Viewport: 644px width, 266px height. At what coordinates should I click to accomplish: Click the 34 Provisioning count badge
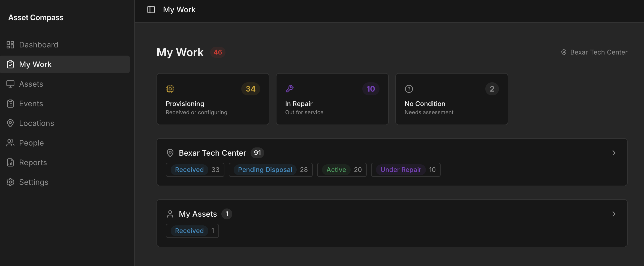(251, 89)
